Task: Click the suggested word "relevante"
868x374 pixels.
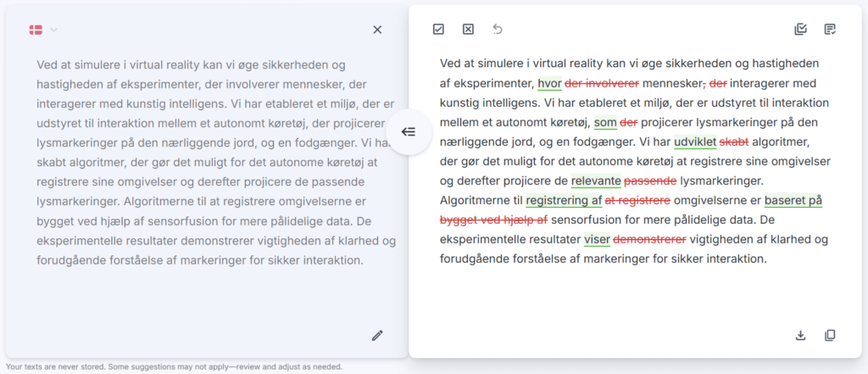Action: click(596, 181)
